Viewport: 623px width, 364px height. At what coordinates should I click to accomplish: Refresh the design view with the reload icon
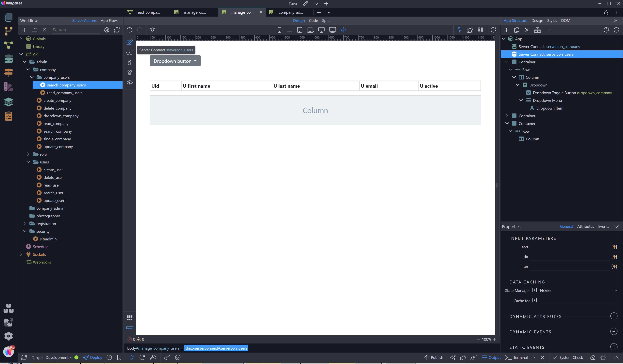tap(493, 30)
